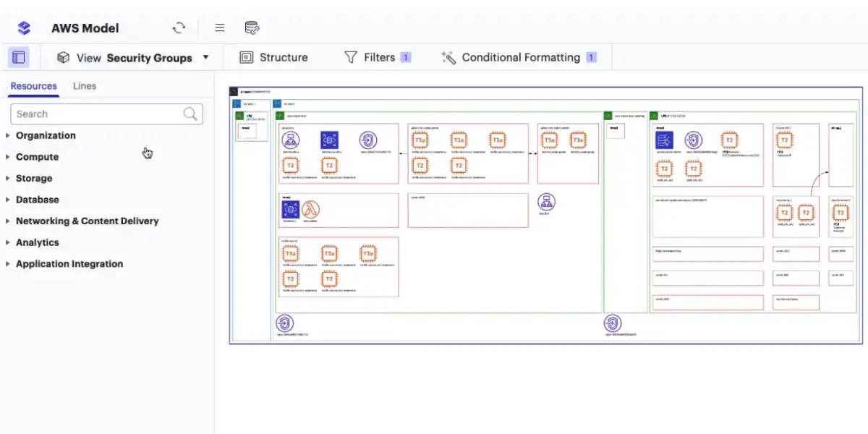Screen dimensions: 868x434
Task: Switch to the Lines tab
Action: click(85, 86)
